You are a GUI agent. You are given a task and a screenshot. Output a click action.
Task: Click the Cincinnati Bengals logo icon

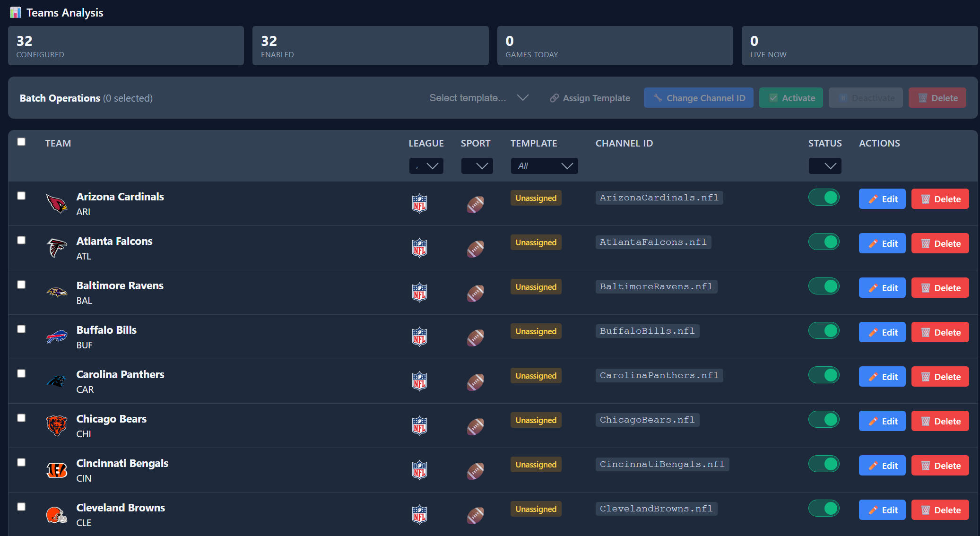coord(57,470)
